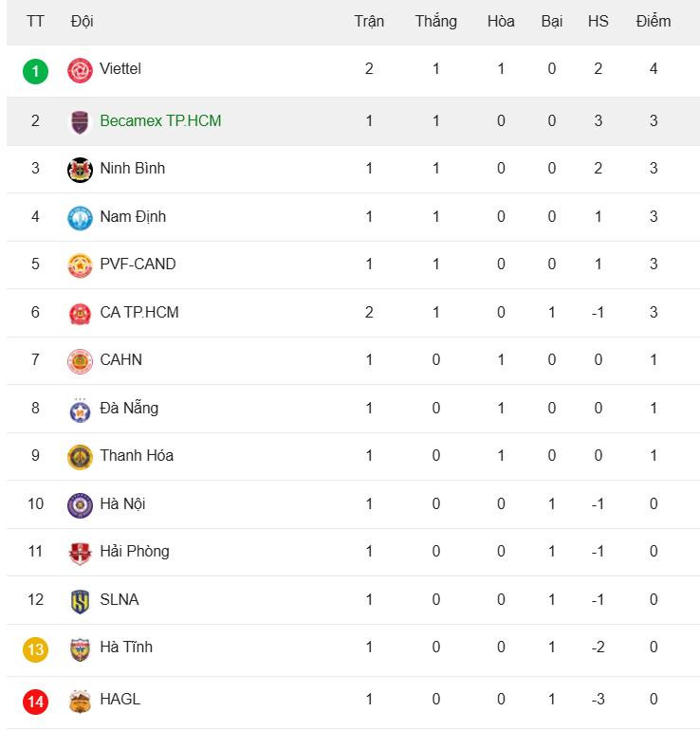Click the HS column header
This screenshot has height=730, width=700.
[598, 22]
